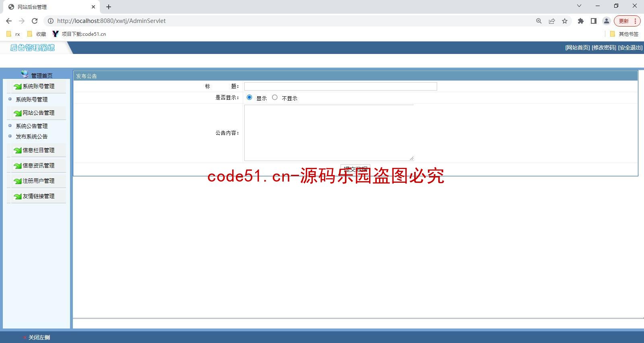Screen dimensions: 644x343
Task: Select the 显示 radio button
Action: click(x=250, y=97)
